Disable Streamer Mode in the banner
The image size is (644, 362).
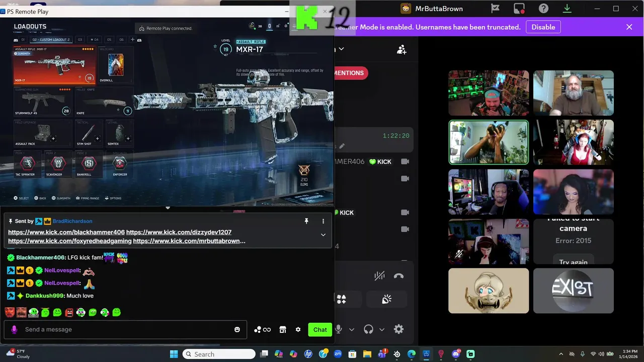[543, 27]
